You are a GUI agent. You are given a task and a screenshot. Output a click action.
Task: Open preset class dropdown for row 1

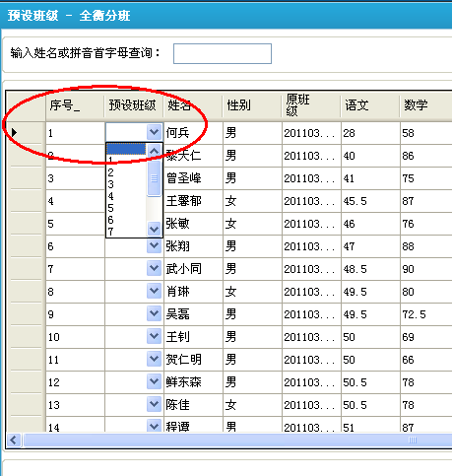(154, 132)
